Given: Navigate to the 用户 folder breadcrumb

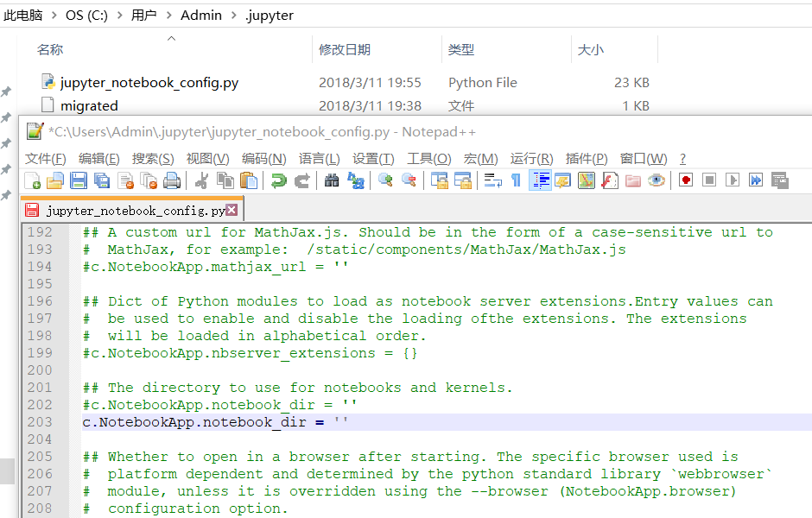Looking at the screenshot, I should [143, 16].
